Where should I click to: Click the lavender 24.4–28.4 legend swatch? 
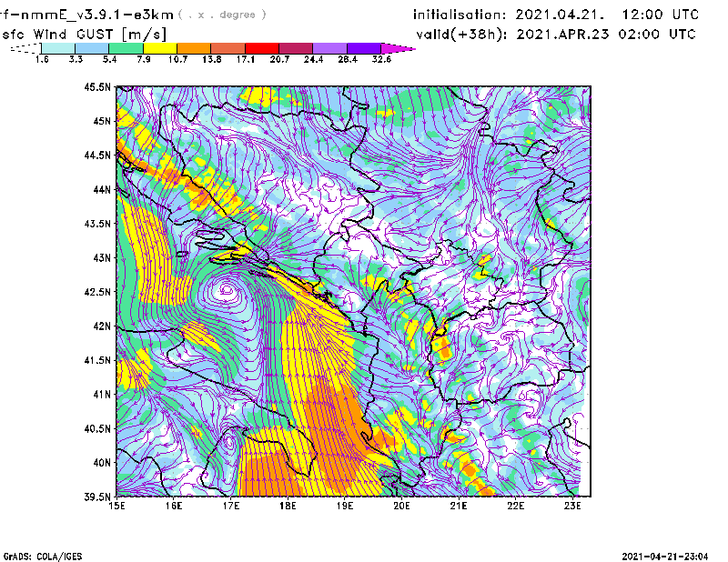[329, 48]
